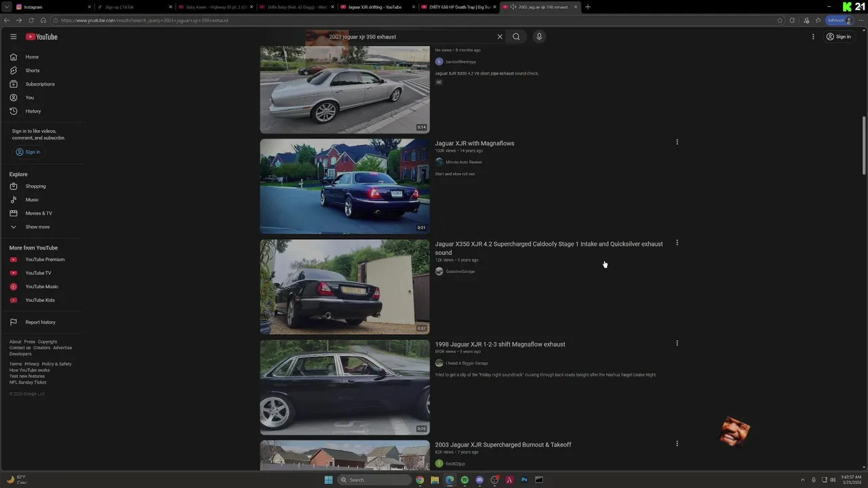
Task: Switch to the Baby Keem Highway 95 tab
Action: [x=216, y=7]
